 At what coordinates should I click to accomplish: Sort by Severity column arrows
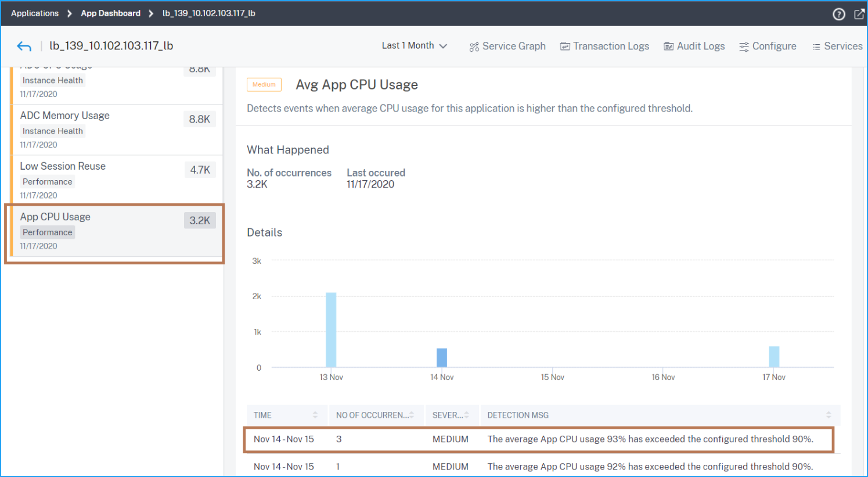[467, 415]
